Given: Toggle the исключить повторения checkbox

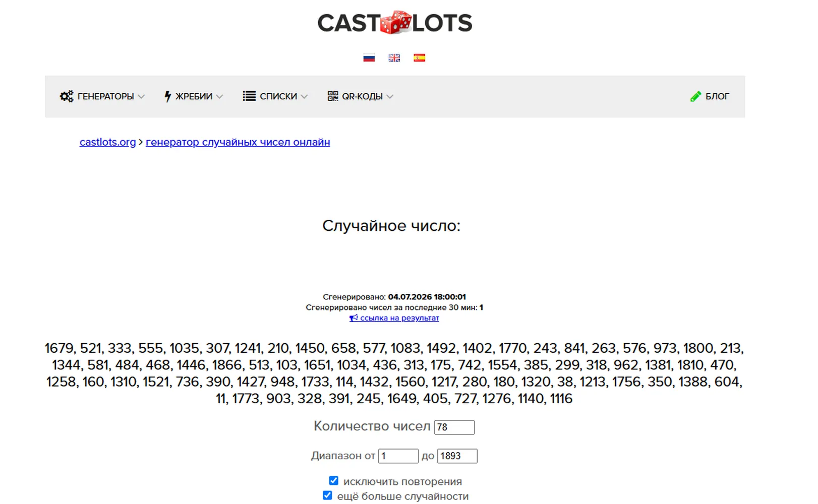Looking at the screenshot, I should pos(333,481).
